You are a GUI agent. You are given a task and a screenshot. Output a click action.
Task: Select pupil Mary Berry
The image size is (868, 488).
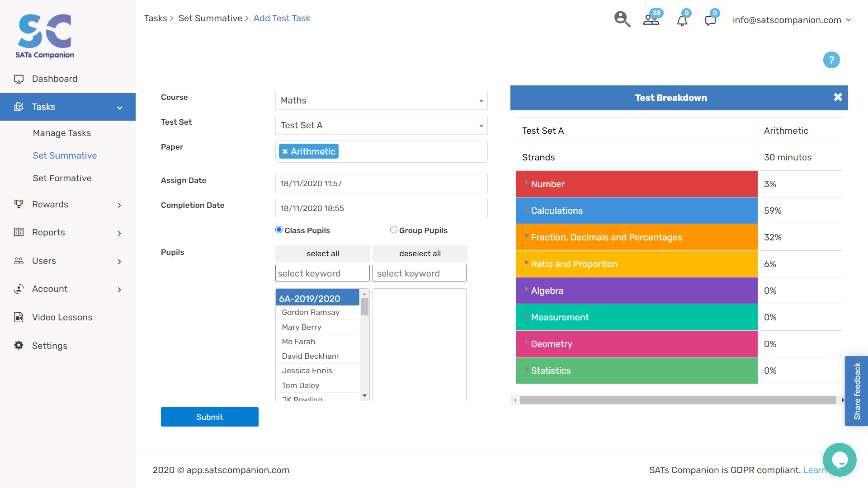[318, 327]
